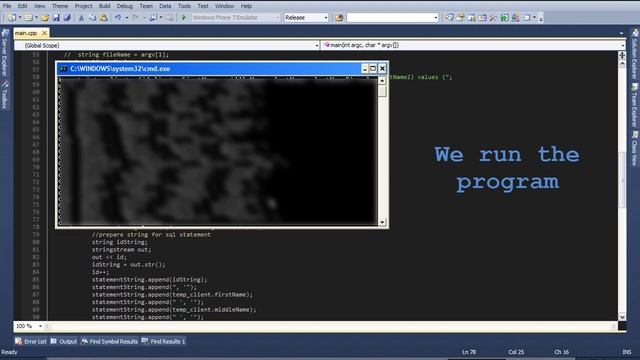Switch to the Find Results 1 tab
The image size is (640, 360).
164,341
